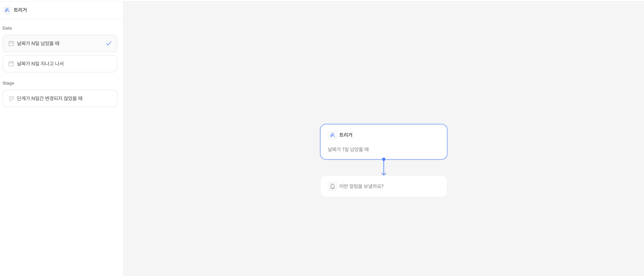Click the trigger icon inside the canvas node
Viewport: 644px width, 276px height.
click(x=332, y=135)
